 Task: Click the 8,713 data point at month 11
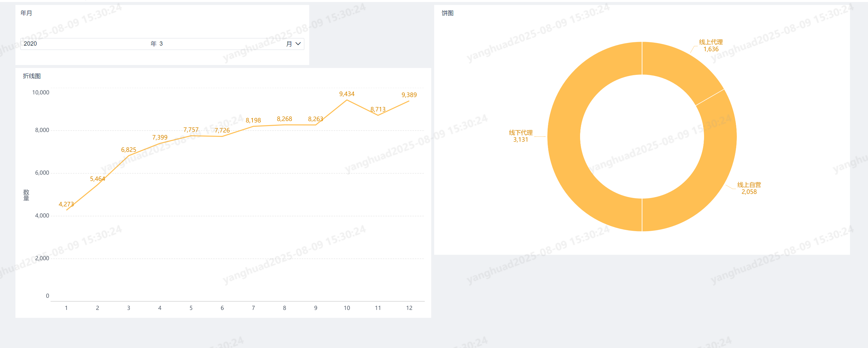tap(378, 115)
